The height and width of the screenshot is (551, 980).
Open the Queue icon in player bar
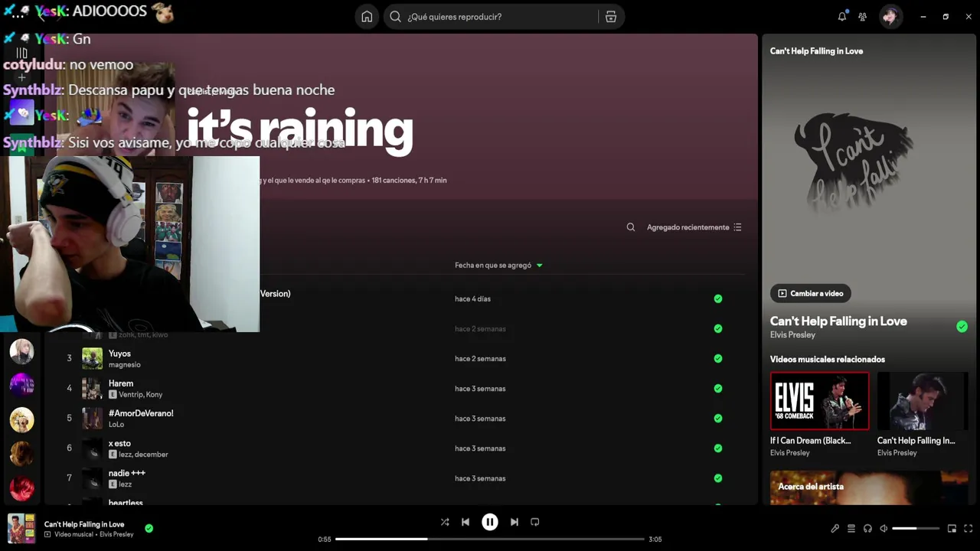pos(851,528)
